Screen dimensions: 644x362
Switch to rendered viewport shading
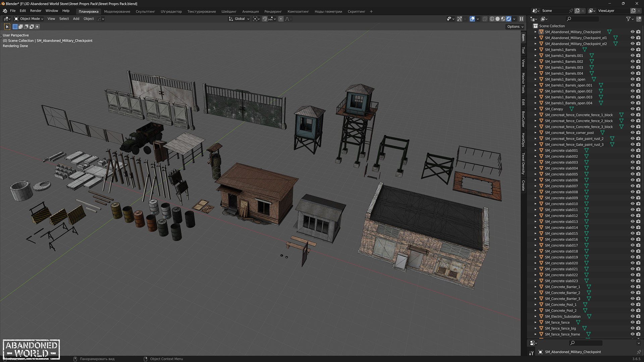509,19
